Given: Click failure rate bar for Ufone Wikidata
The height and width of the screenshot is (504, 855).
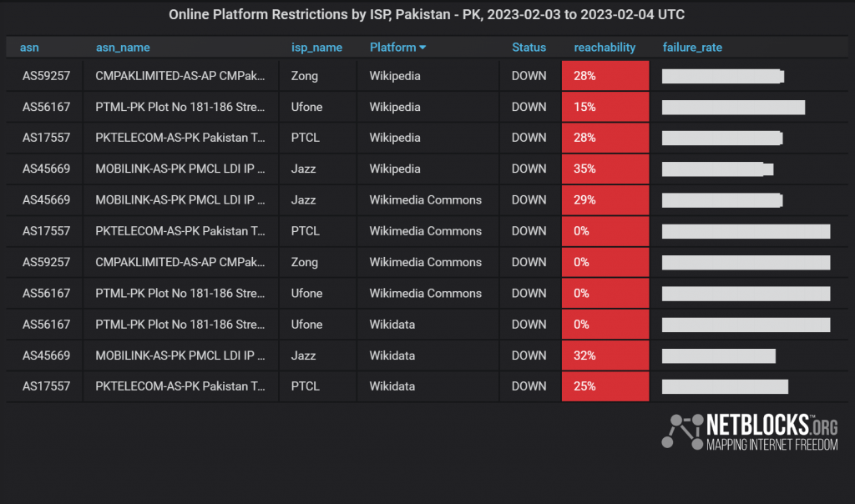Looking at the screenshot, I should pyautogui.click(x=746, y=325).
